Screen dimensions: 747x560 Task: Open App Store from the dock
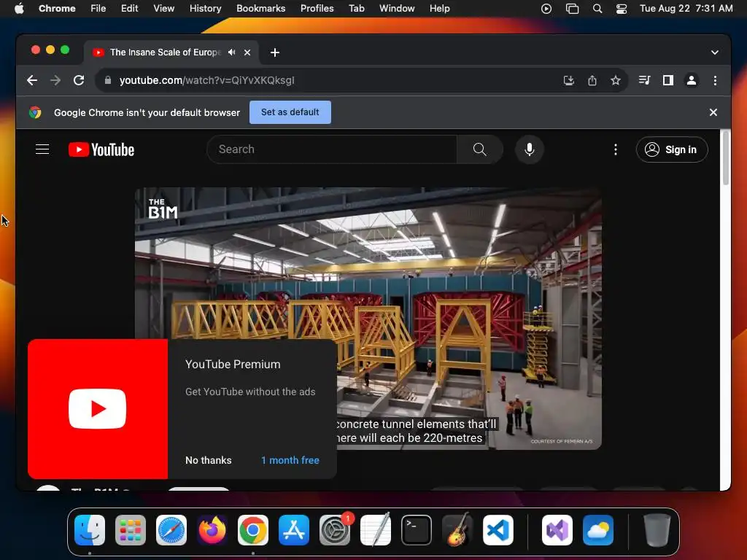(294, 530)
